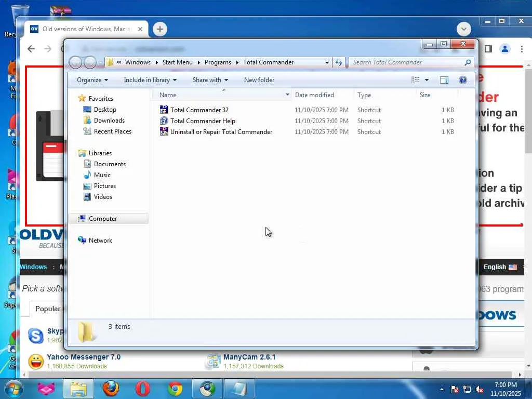Click the New folder button
This screenshot has height=399, width=532.
click(x=259, y=80)
